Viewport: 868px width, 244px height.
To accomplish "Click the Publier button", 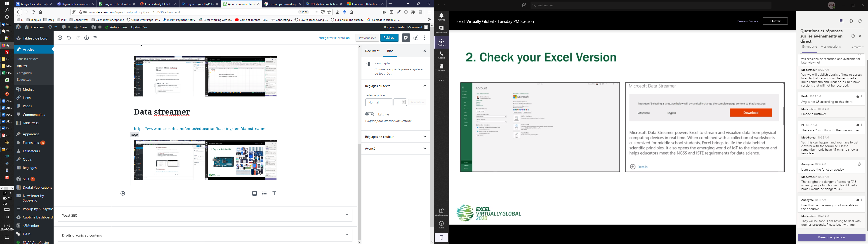I will click(x=389, y=38).
